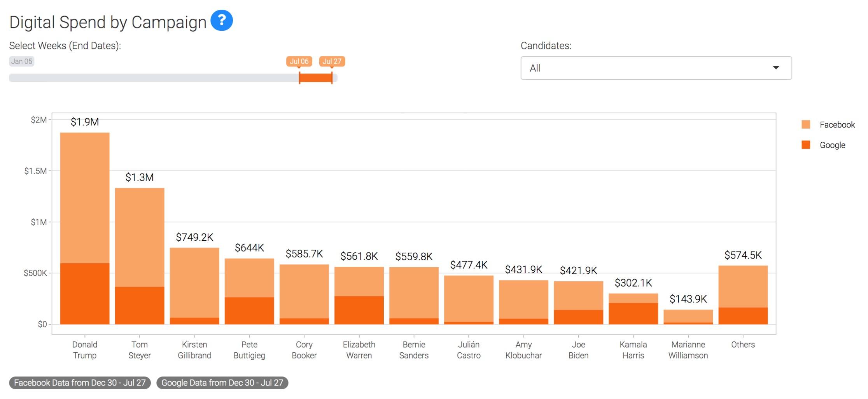The width and height of the screenshot is (868, 399).
Task: Click the Others bar Facebook segment
Action: 743,286
